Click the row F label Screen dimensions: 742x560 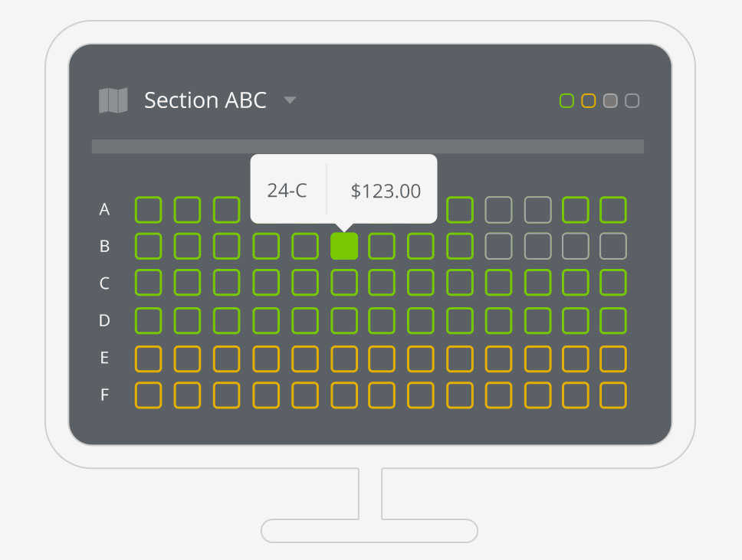tap(104, 395)
